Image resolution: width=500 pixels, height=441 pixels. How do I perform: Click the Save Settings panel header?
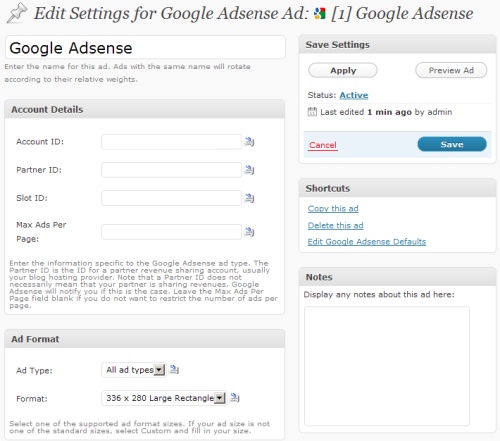(397, 44)
